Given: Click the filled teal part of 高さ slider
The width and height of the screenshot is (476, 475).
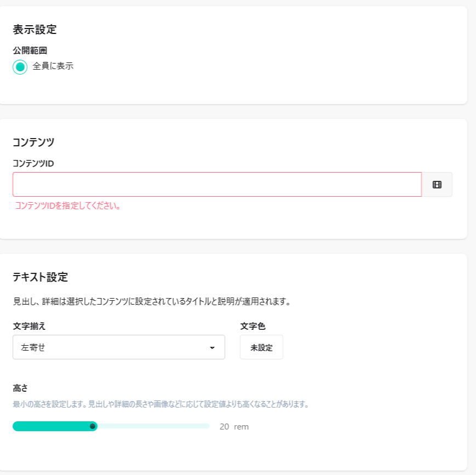Looking at the screenshot, I should pyautogui.click(x=52, y=426).
